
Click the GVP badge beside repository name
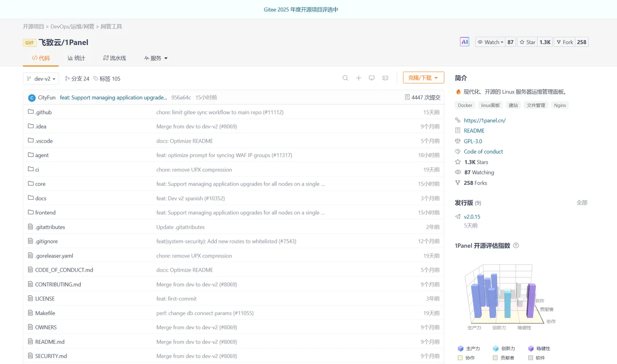30,42
